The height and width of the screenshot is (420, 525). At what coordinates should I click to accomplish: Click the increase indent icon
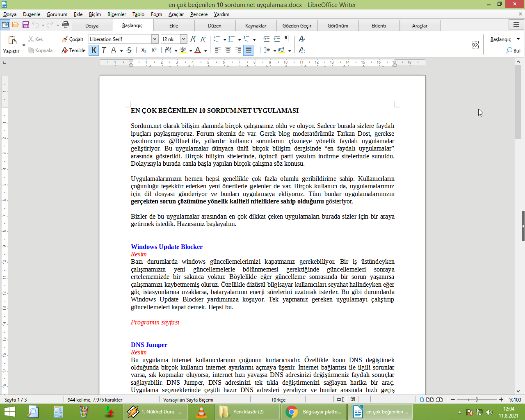point(267,39)
